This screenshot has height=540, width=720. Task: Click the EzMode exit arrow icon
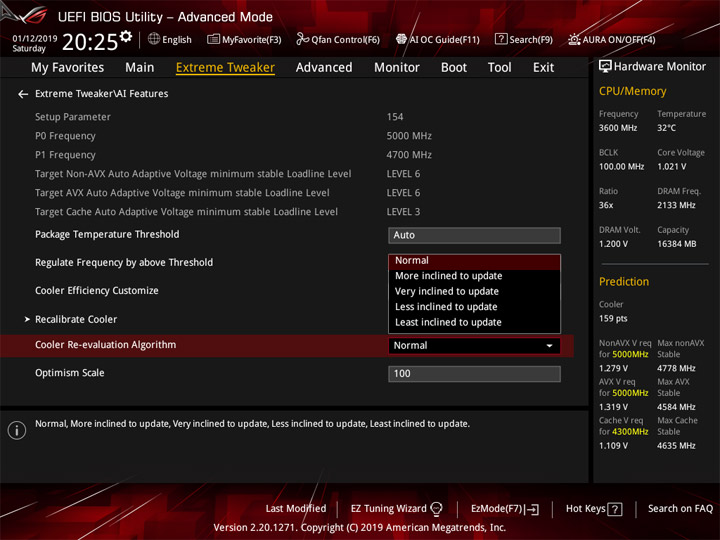pos(533,509)
